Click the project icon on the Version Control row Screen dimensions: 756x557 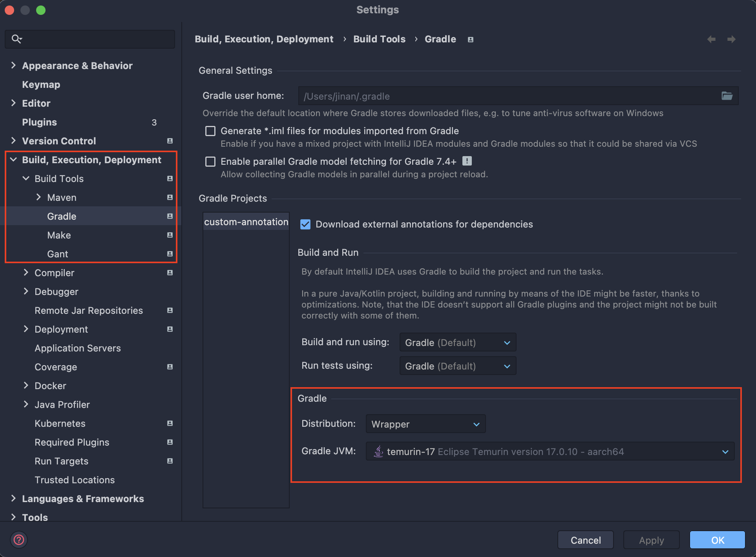tap(170, 141)
